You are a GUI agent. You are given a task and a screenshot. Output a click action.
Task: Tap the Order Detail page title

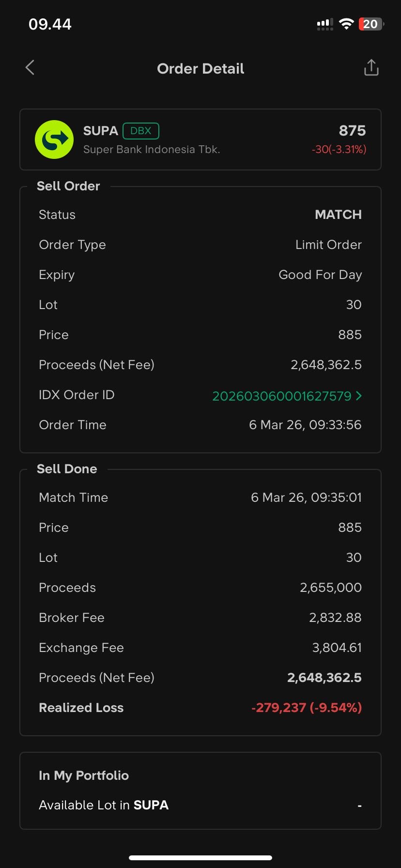(200, 69)
